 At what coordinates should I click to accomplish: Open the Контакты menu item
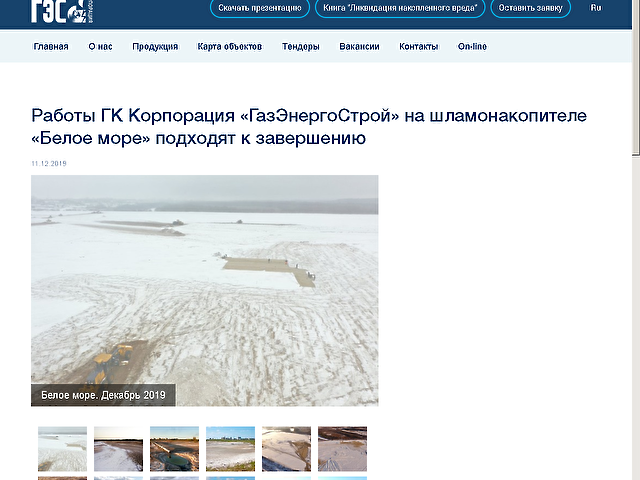(x=419, y=47)
